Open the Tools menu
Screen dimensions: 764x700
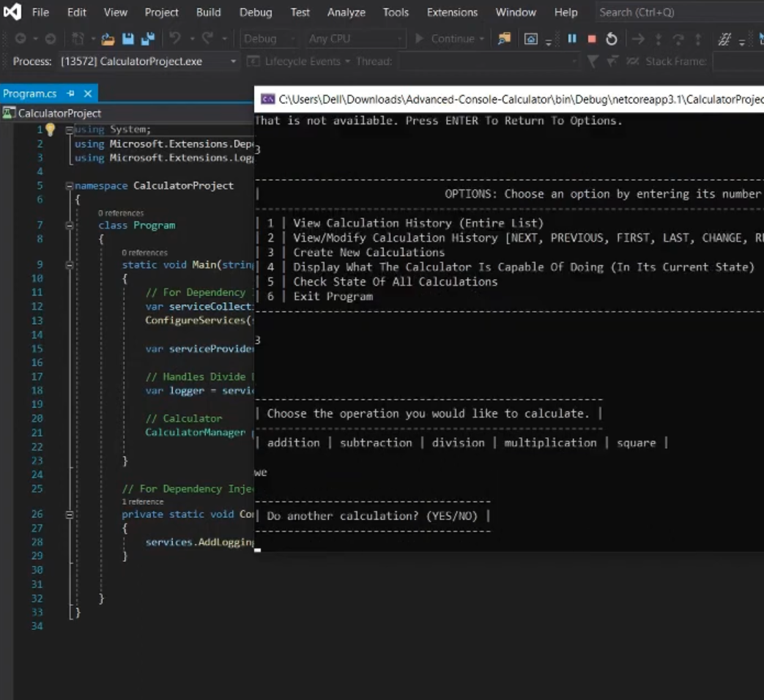(396, 12)
